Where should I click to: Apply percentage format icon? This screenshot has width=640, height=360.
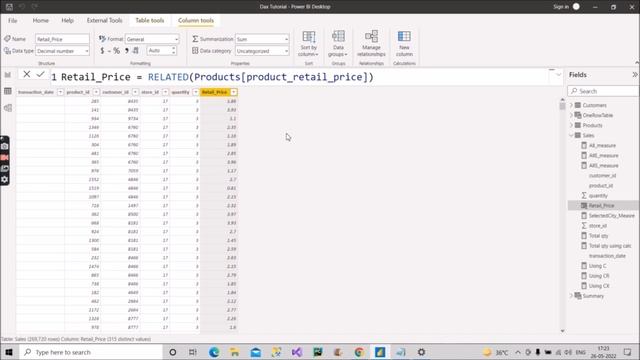click(116, 51)
